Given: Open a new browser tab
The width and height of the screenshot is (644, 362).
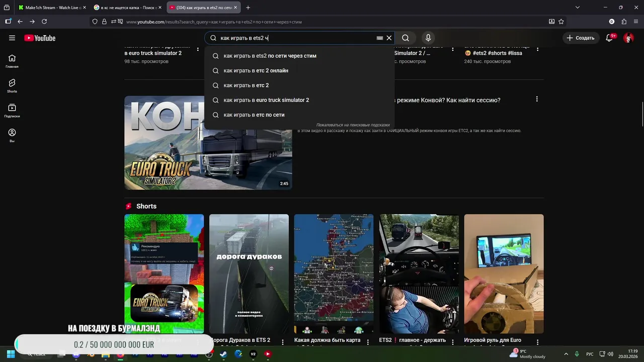Looking at the screenshot, I should [248, 8].
